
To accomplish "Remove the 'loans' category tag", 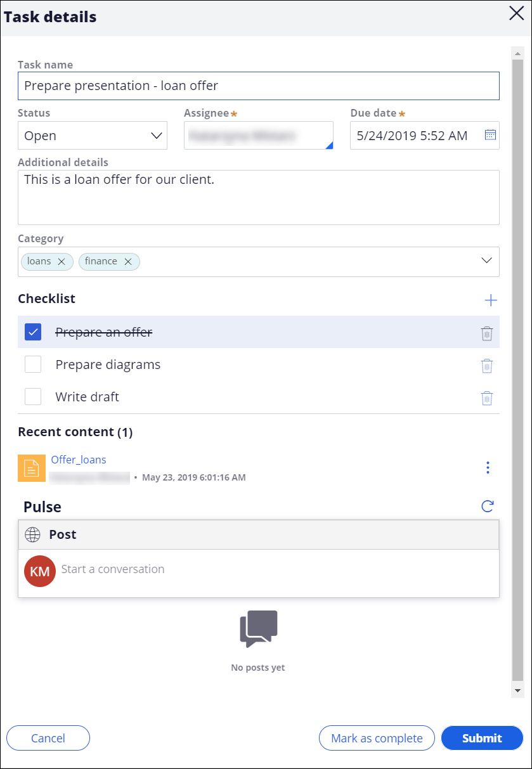I will [x=62, y=262].
